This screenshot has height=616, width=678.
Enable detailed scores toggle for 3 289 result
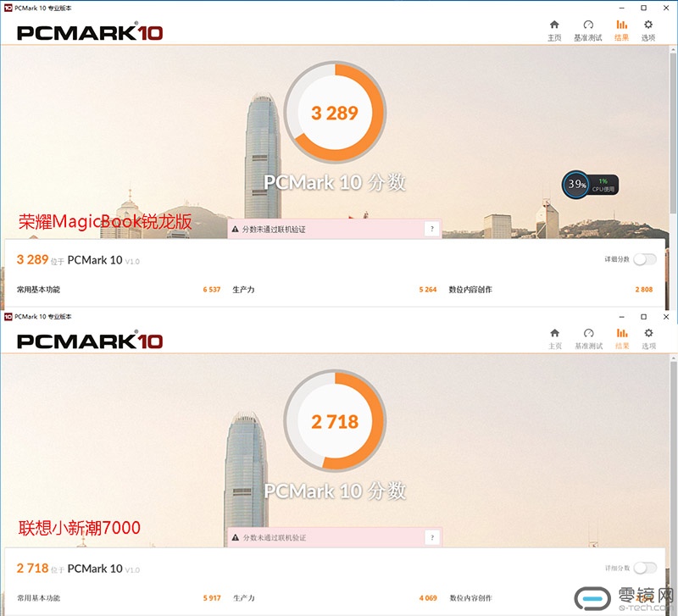645,259
